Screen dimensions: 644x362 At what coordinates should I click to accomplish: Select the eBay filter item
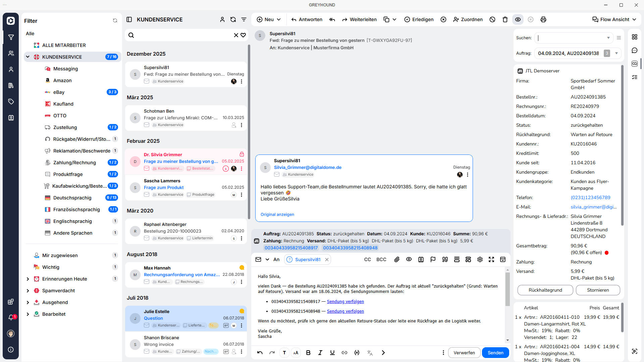59,92
